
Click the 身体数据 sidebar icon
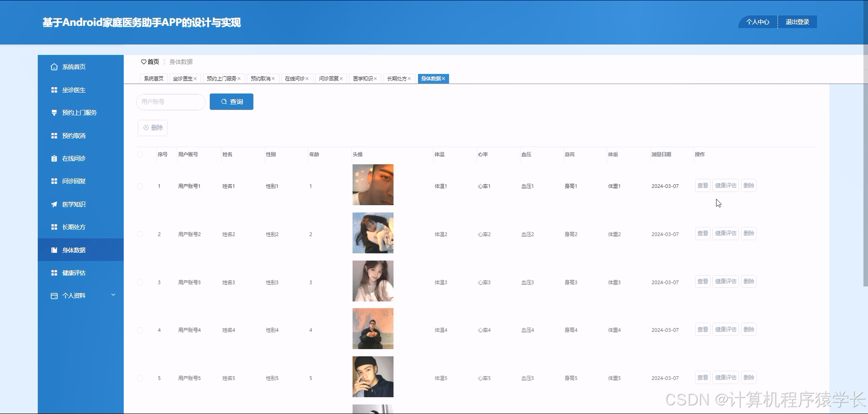pyautogui.click(x=54, y=250)
